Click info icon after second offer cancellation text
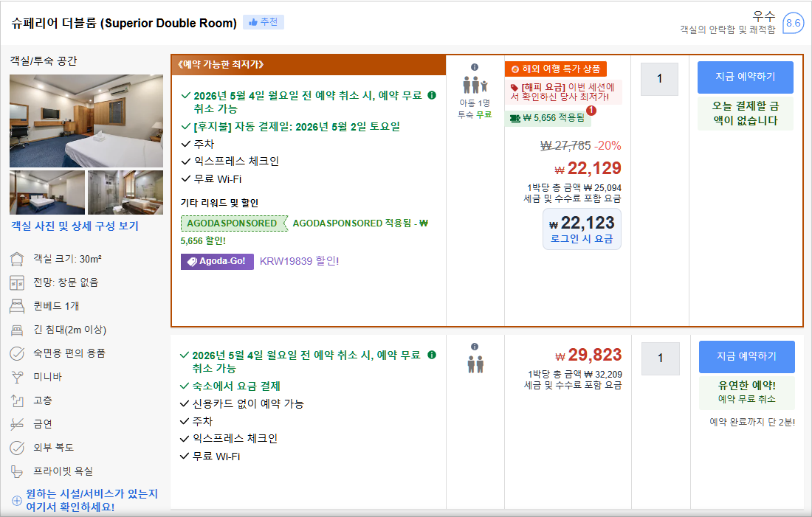Viewport: 812px width, 517px height. [x=432, y=355]
